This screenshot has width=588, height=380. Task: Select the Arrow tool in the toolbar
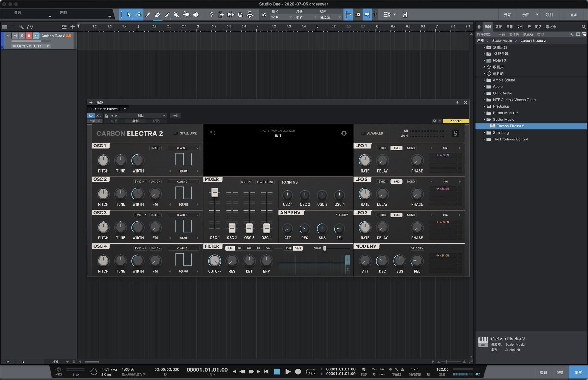tap(129, 14)
